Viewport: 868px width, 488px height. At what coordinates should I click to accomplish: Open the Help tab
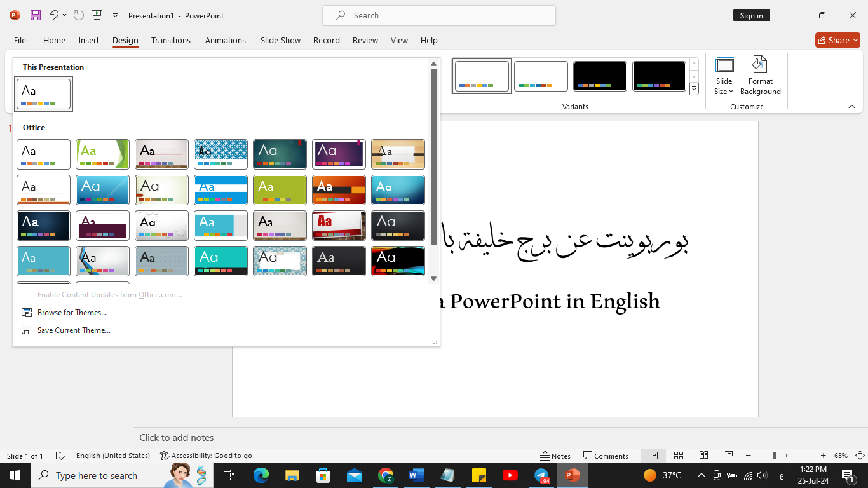tap(429, 40)
